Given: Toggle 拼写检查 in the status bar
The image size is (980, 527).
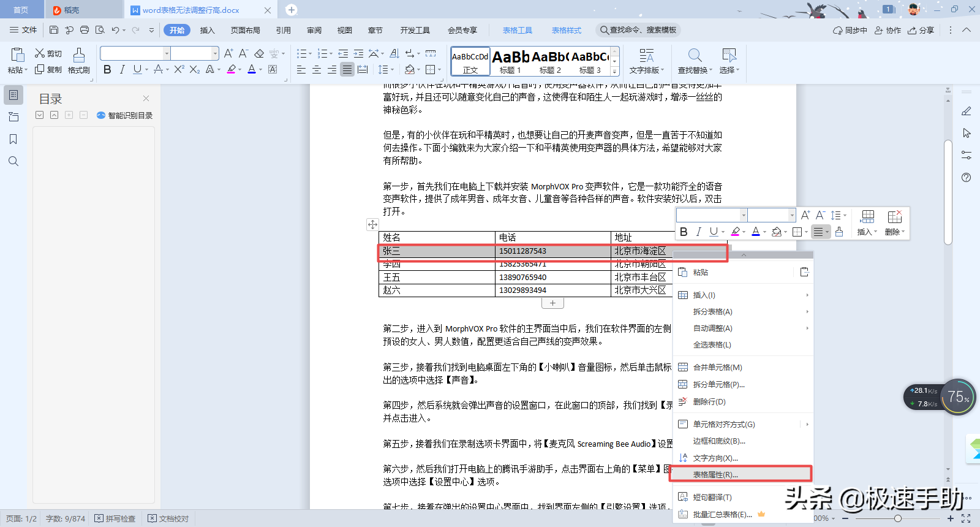Looking at the screenshot, I should [x=115, y=518].
